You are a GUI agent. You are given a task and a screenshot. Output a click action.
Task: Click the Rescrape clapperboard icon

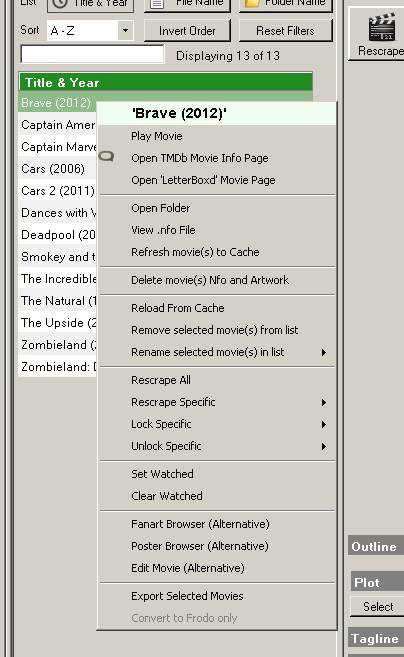click(x=381, y=27)
